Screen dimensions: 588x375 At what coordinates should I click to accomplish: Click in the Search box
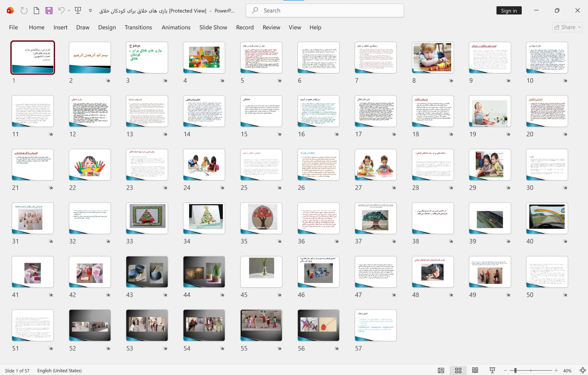(325, 11)
